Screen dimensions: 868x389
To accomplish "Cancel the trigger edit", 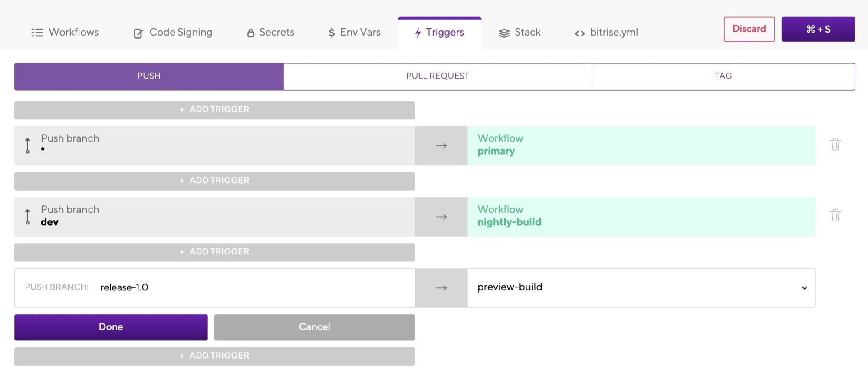I will click(314, 327).
